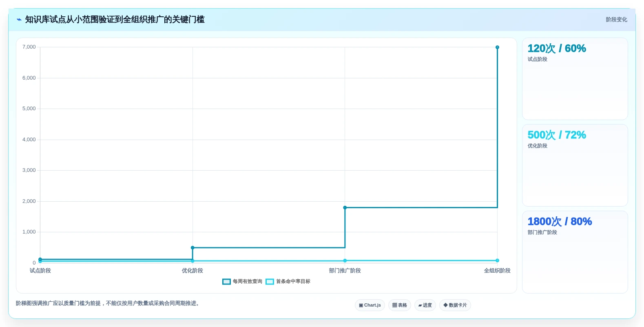Click the 每周有效查询 legend color box
Image resolution: width=644 pixels, height=327 pixels.
226,282
